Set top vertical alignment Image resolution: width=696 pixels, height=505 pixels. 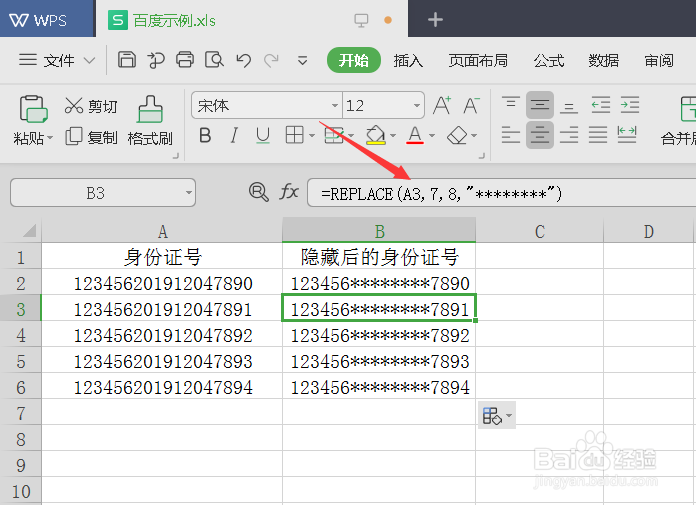(510, 105)
